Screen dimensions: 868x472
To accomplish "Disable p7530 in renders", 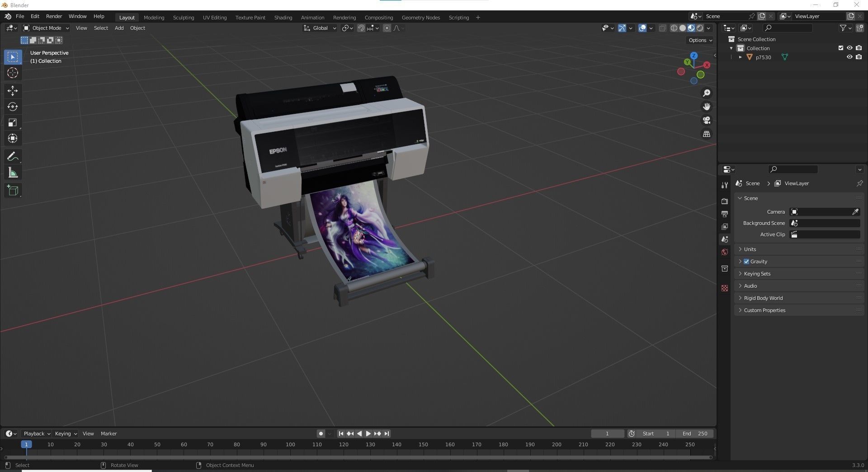I will click(x=859, y=57).
